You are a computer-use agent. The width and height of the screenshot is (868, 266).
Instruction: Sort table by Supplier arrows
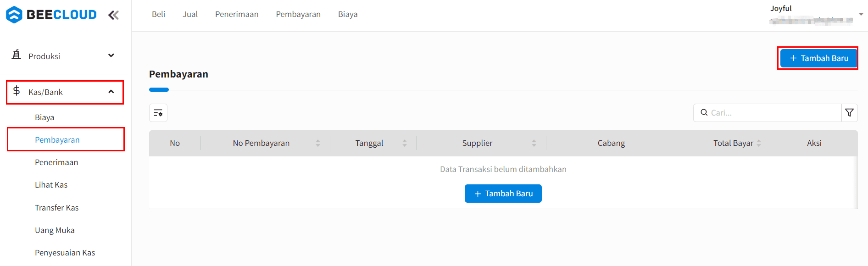[x=534, y=143]
